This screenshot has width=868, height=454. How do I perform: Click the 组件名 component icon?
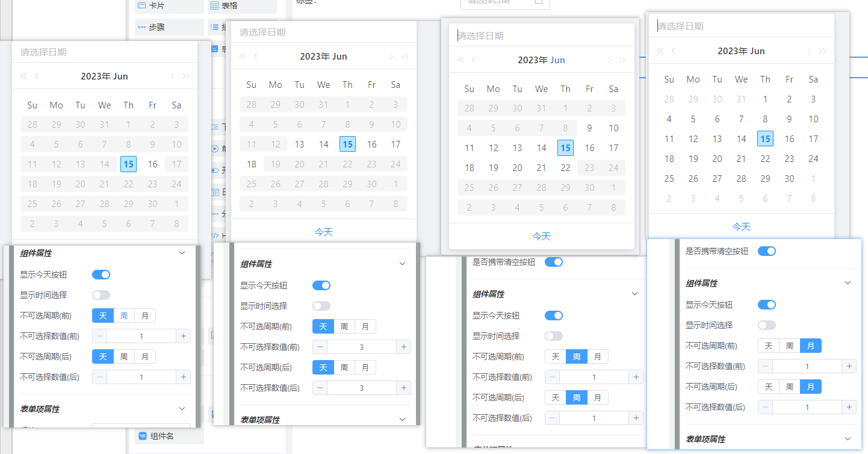pyautogui.click(x=143, y=436)
